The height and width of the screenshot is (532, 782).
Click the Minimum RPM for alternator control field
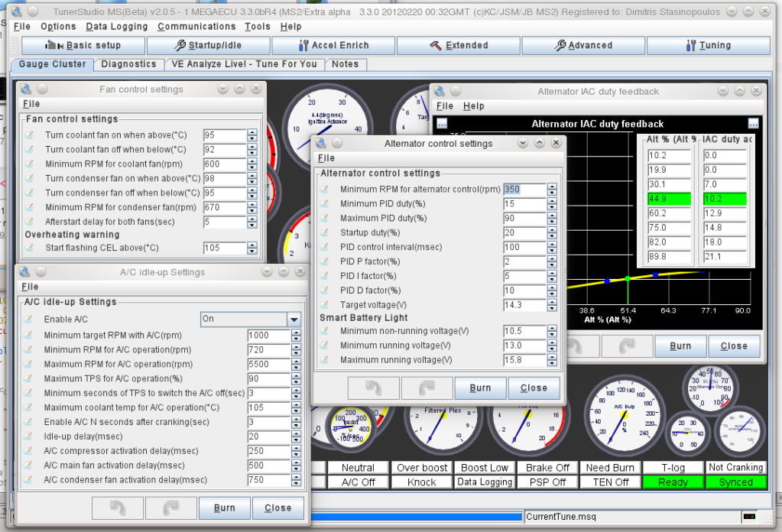[524, 190]
